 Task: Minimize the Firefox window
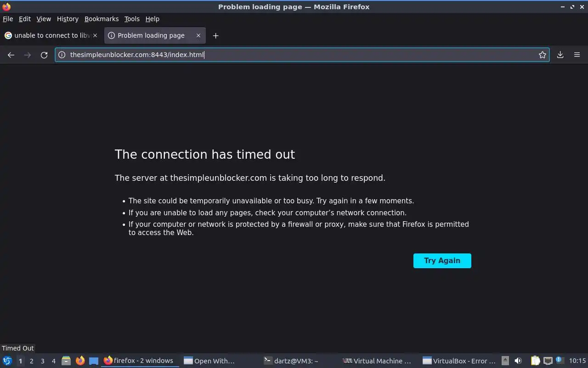(x=563, y=6)
